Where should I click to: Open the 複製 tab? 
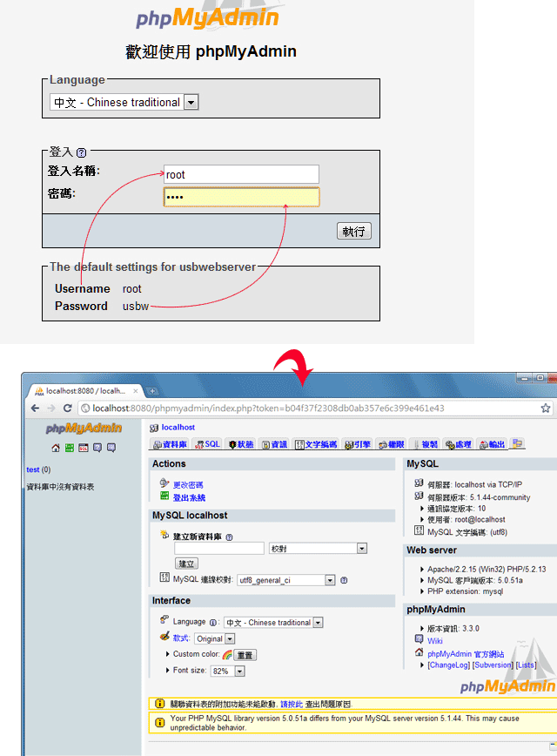tap(426, 444)
